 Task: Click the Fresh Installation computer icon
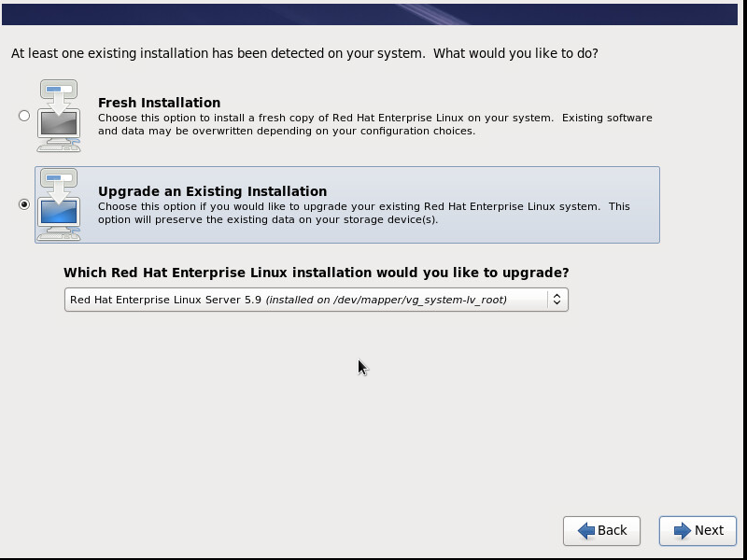(x=60, y=117)
